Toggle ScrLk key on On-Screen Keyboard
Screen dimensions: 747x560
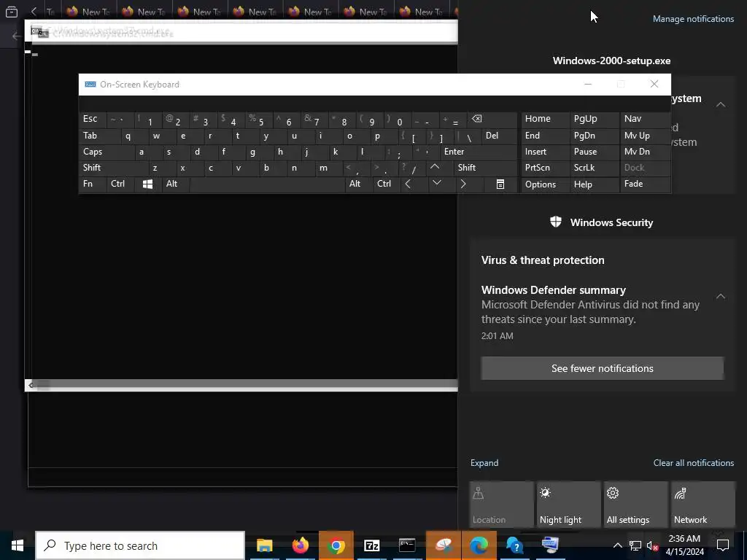(594, 168)
